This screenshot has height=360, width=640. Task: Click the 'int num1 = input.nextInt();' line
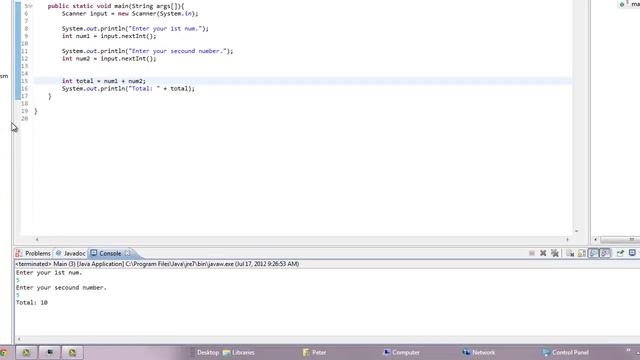coord(109,36)
